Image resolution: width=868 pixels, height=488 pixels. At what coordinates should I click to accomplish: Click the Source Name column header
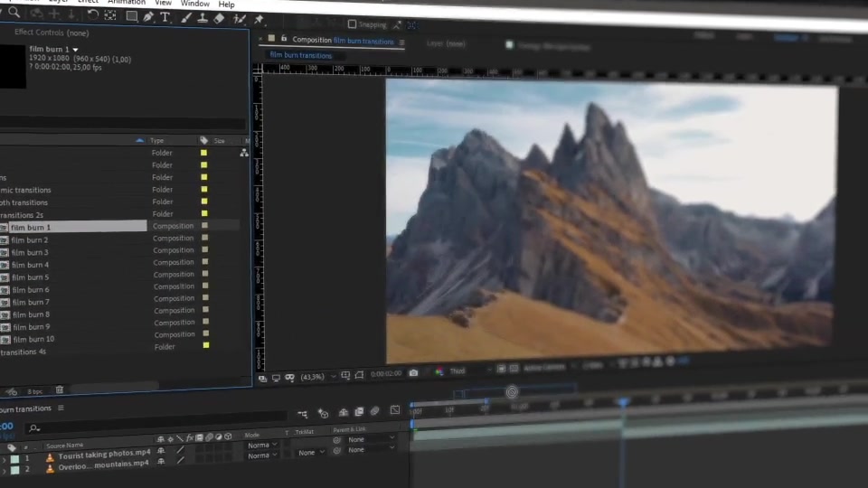coord(65,446)
